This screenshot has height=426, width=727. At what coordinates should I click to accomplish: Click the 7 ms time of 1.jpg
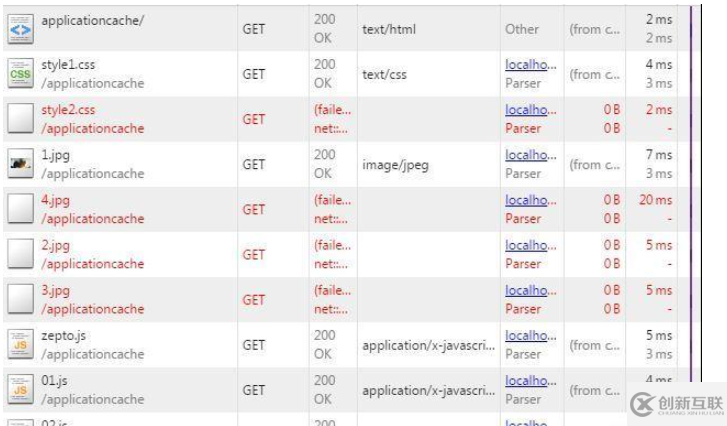tap(659, 155)
